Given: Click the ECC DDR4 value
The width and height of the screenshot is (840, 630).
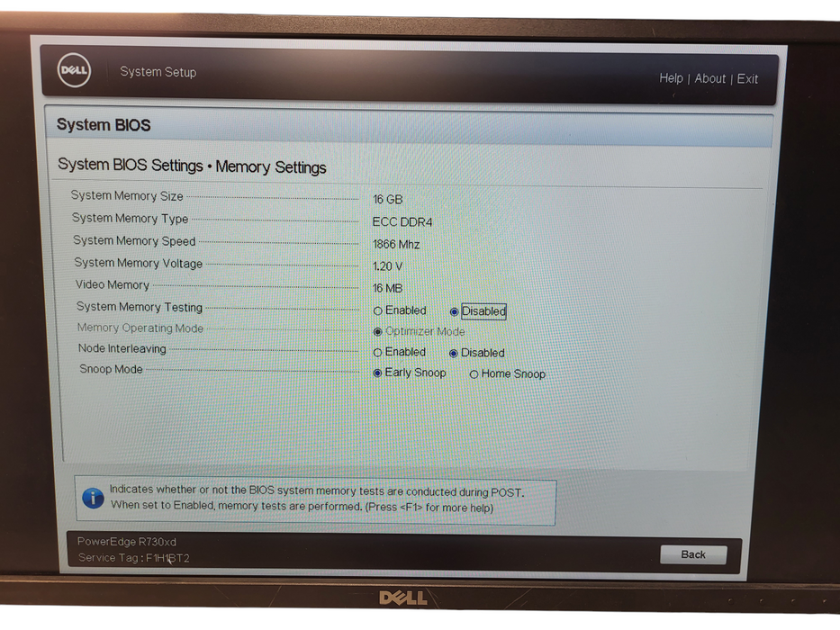Looking at the screenshot, I should pyautogui.click(x=402, y=221).
